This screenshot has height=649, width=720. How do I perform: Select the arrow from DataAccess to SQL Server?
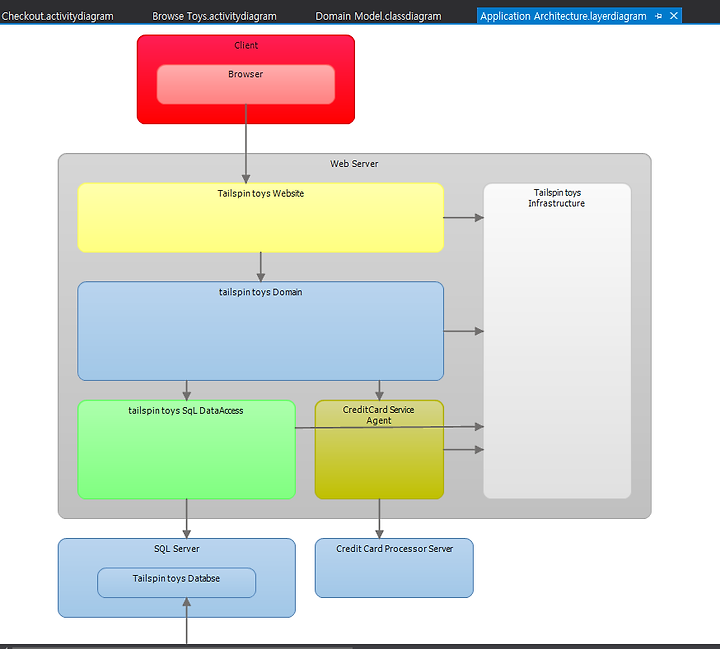186,518
